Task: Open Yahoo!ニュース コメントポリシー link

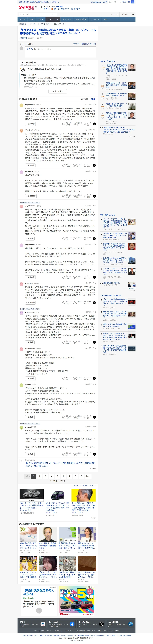Action: pos(84,485)
